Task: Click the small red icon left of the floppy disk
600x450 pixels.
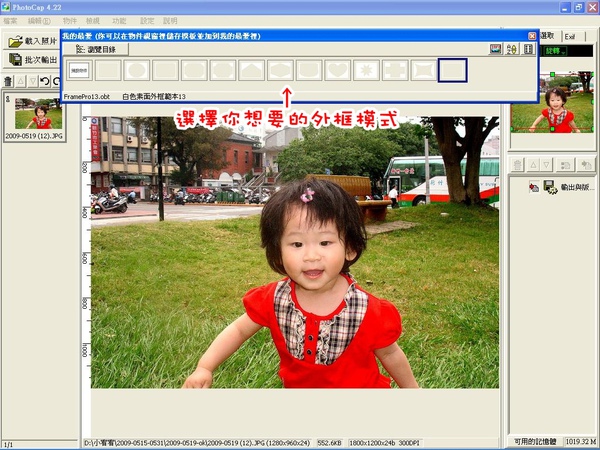Action: pos(534,187)
